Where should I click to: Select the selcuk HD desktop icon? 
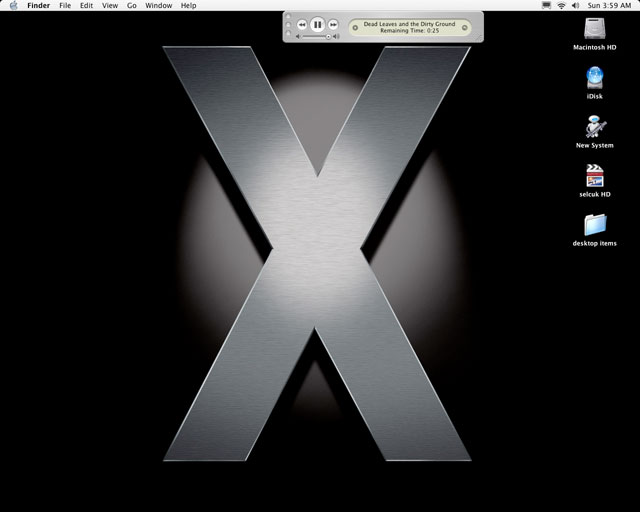pyautogui.click(x=595, y=176)
